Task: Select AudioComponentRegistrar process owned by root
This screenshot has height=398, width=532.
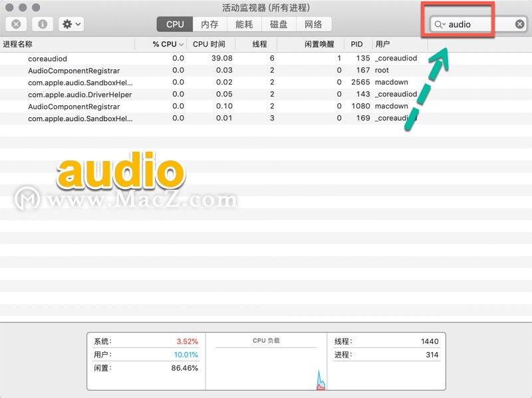Action: pos(73,71)
